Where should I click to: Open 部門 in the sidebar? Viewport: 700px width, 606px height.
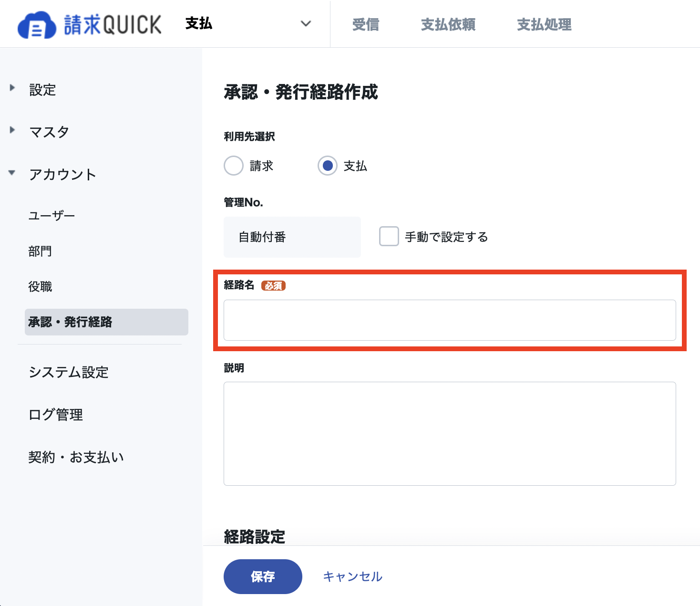click(x=40, y=251)
